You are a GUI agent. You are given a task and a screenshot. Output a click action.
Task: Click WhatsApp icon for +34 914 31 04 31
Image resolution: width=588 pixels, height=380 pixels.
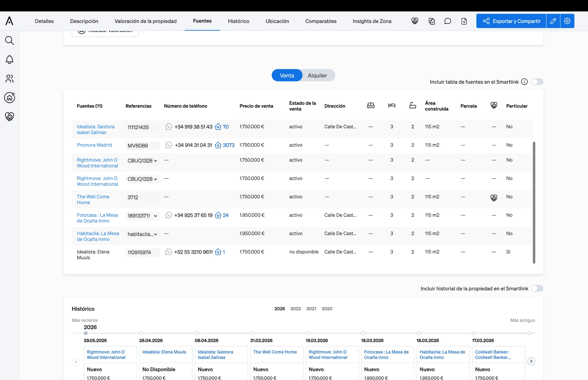(x=168, y=145)
